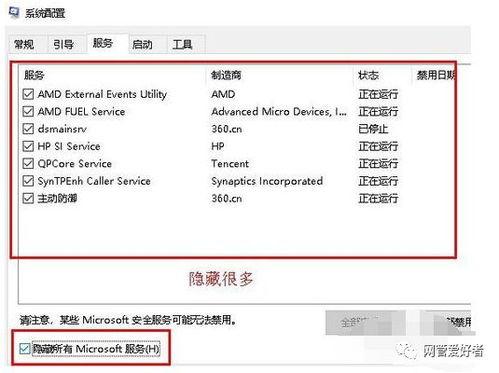Disable the dsmainsrv service checkbox
This screenshot has height=373, width=499.
(28, 129)
